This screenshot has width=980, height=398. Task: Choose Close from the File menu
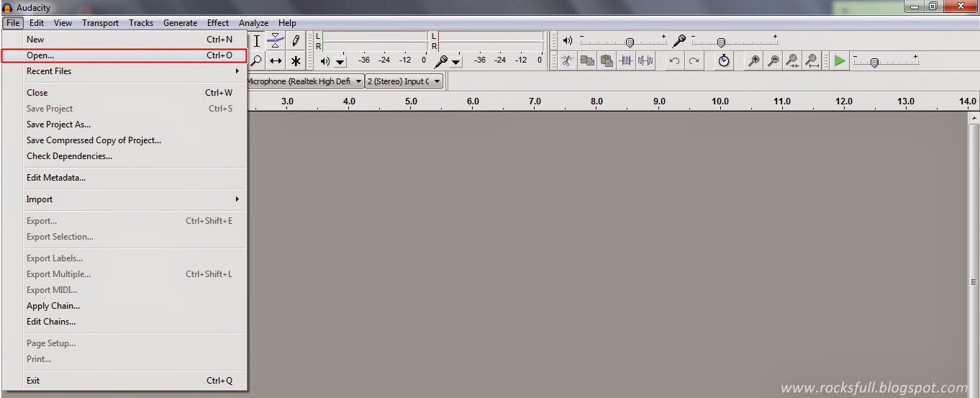pos(124,93)
